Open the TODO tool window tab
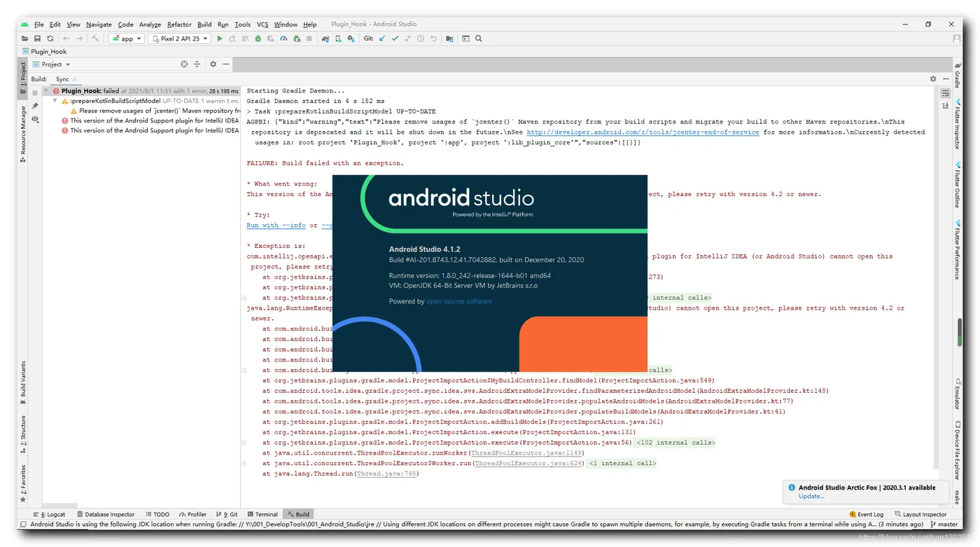 [157, 514]
